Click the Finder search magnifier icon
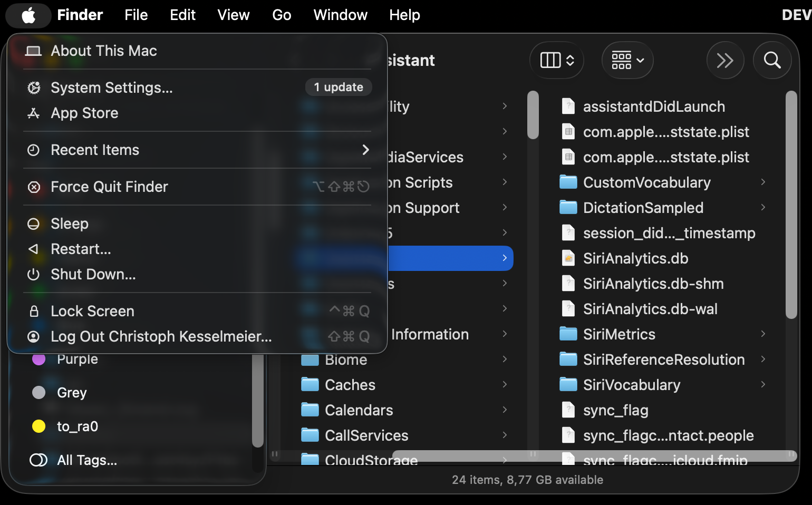Viewport: 812px width, 505px height. click(772, 60)
